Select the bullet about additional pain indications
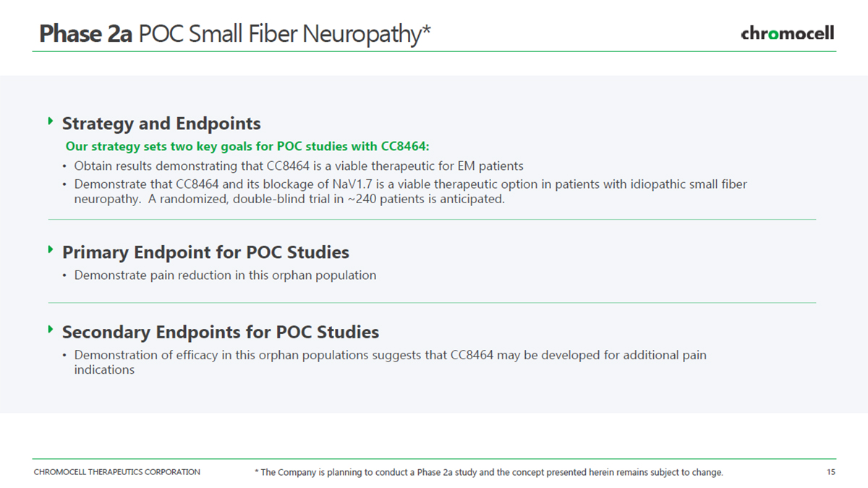 pyautogui.click(x=390, y=362)
